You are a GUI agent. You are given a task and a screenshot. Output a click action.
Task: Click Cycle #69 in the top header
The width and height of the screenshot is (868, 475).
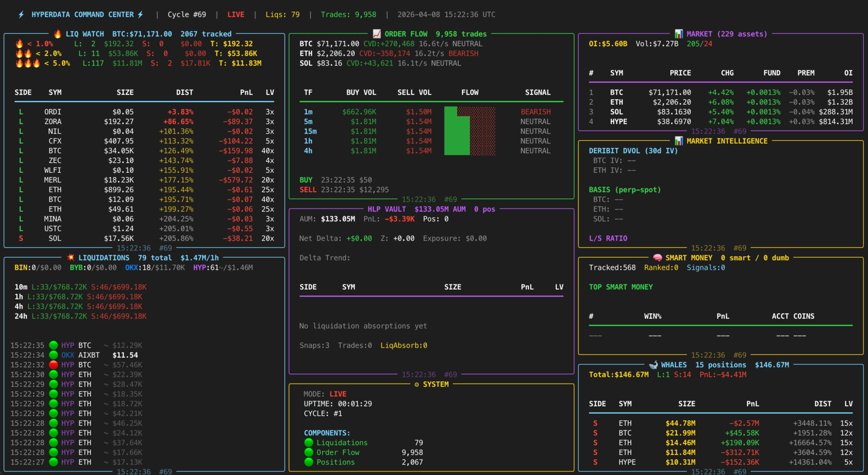187,15
